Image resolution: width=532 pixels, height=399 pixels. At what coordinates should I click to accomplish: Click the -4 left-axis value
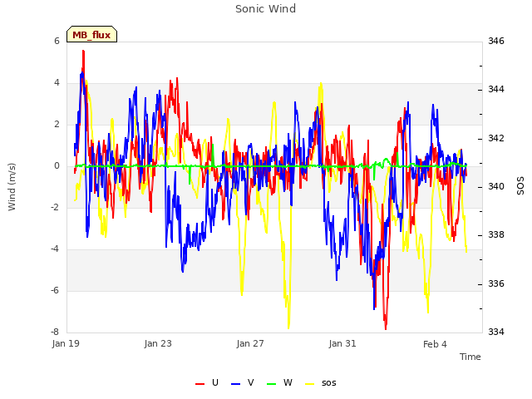click(55, 249)
